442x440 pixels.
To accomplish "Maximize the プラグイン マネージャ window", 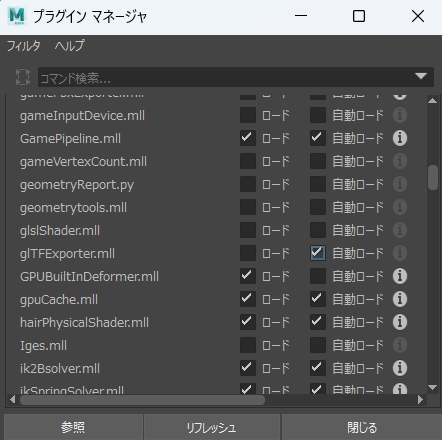I will [x=359, y=16].
